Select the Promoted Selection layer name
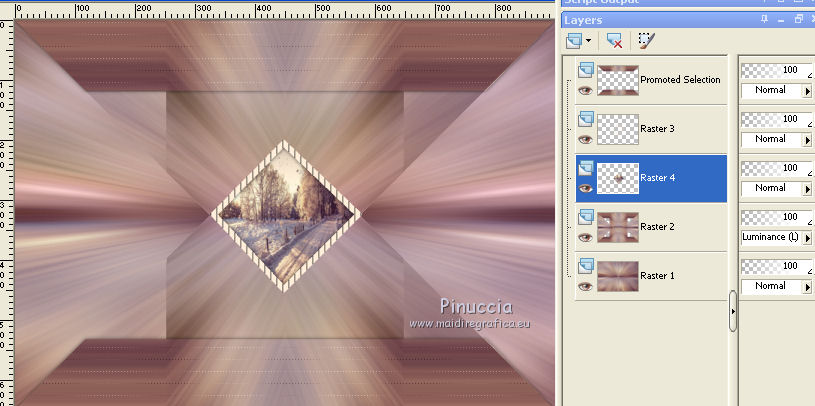The image size is (815, 406). (680, 80)
